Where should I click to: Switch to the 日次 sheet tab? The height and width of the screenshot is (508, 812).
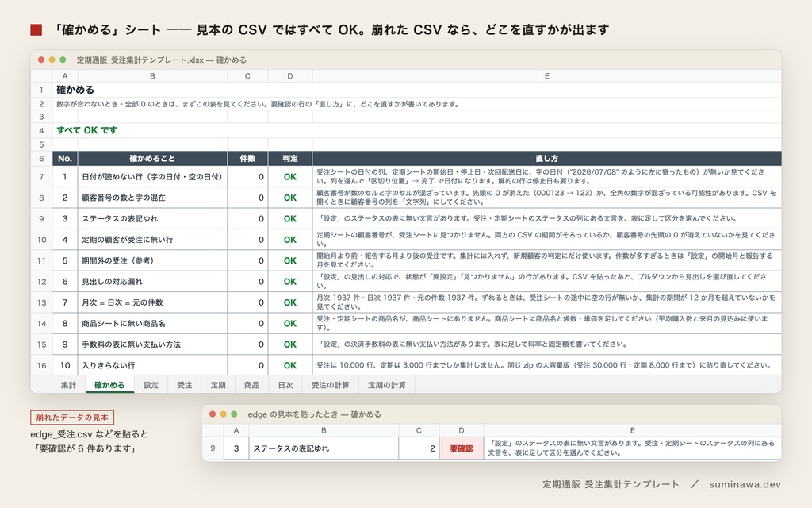point(285,385)
